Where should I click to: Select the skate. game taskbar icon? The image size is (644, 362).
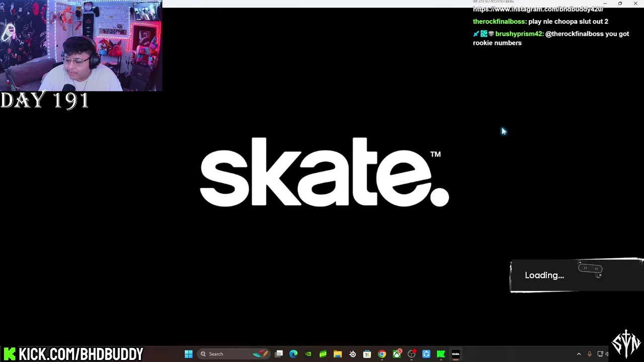point(455,354)
